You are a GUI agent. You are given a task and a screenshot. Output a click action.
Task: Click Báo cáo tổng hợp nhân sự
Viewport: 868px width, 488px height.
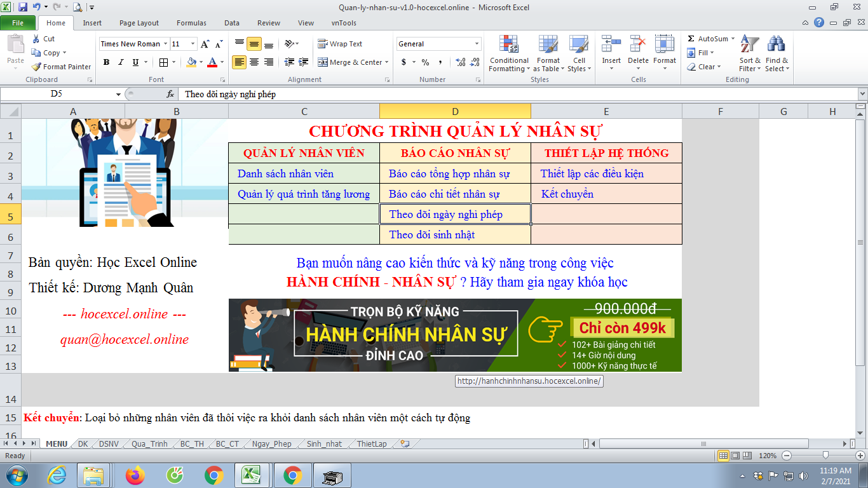coord(449,173)
